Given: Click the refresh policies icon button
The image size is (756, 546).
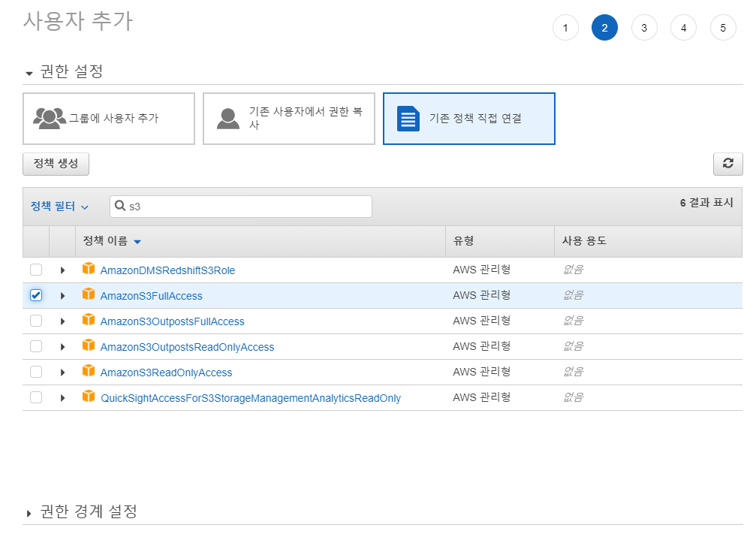Looking at the screenshot, I should click(x=727, y=164).
